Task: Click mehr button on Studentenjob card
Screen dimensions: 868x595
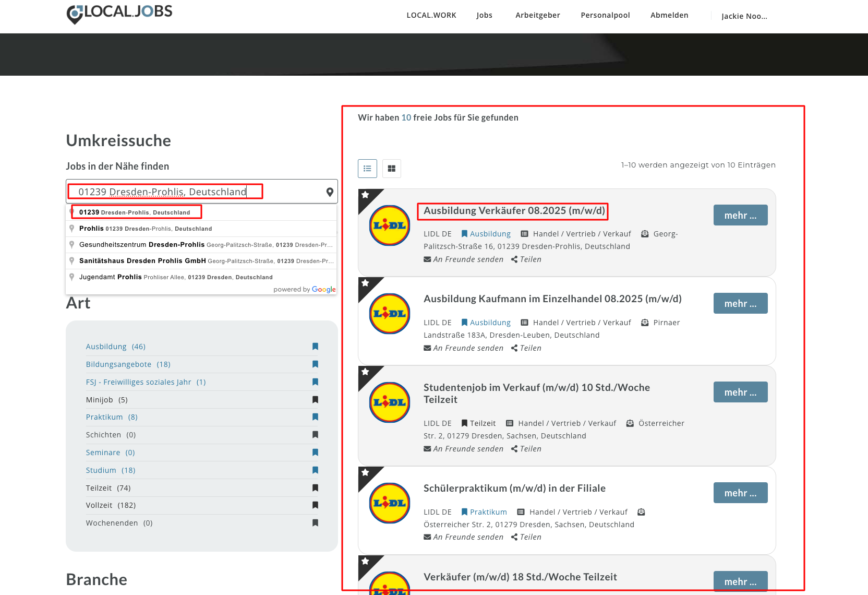Action: [x=740, y=392]
